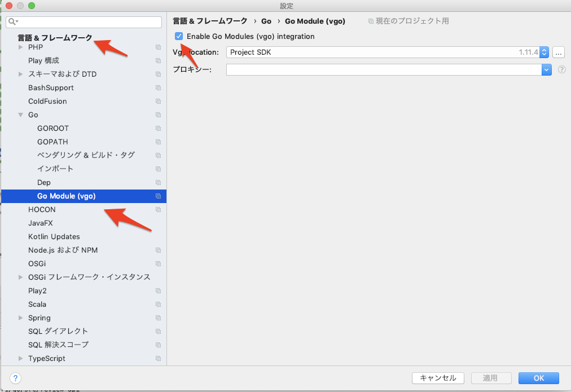Viewport: 571px width, 392px height.
Task: Click project-level icon beside Play2
Action: (x=158, y=291)
